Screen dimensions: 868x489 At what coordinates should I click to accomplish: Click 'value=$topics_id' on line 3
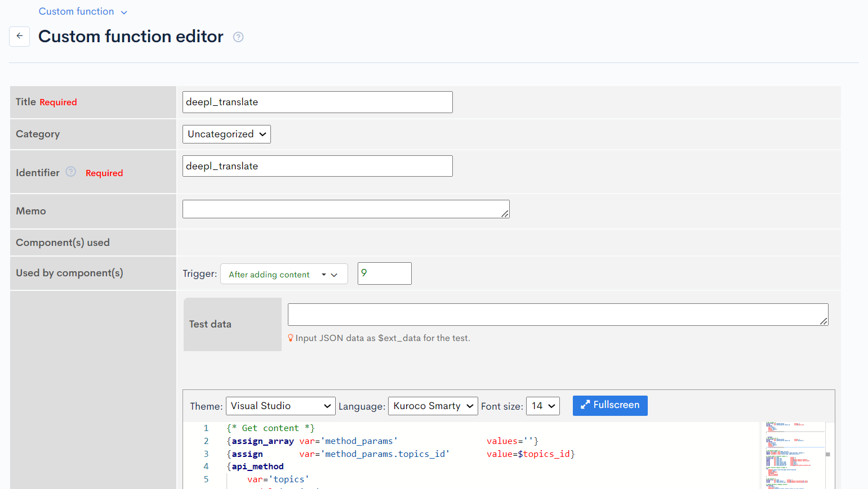[x=531, y=454]
